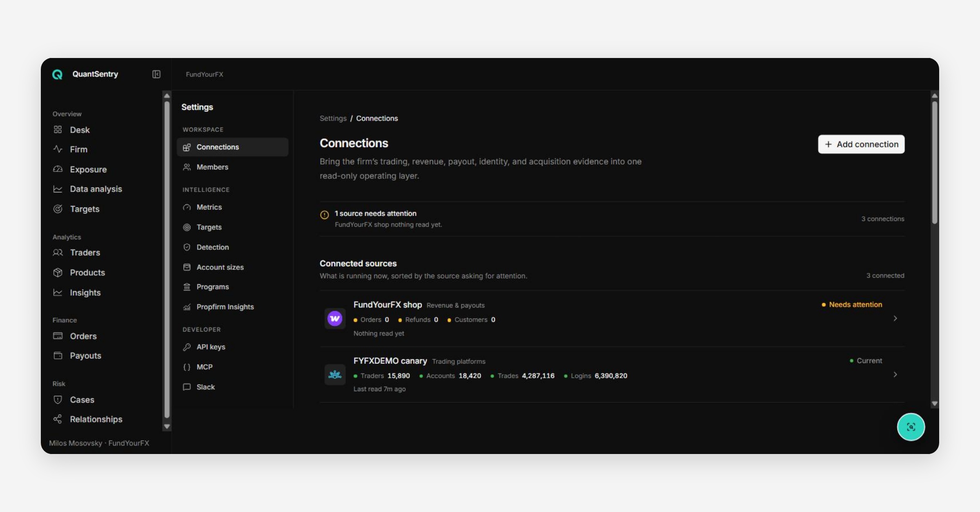
Task: Click the Slack chat icon
Action: 187,387
